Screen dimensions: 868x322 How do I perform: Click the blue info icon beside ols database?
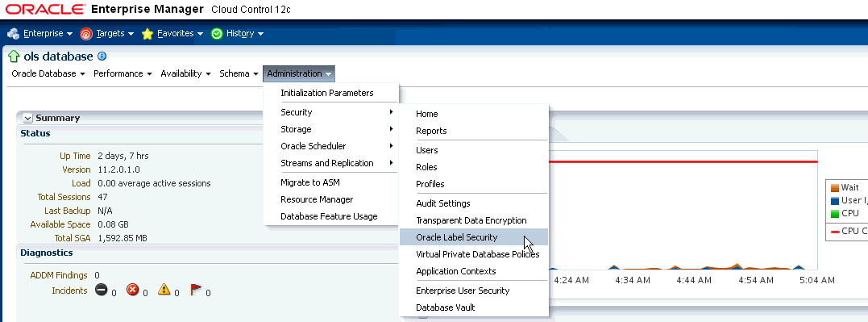[x=102, y=56]
